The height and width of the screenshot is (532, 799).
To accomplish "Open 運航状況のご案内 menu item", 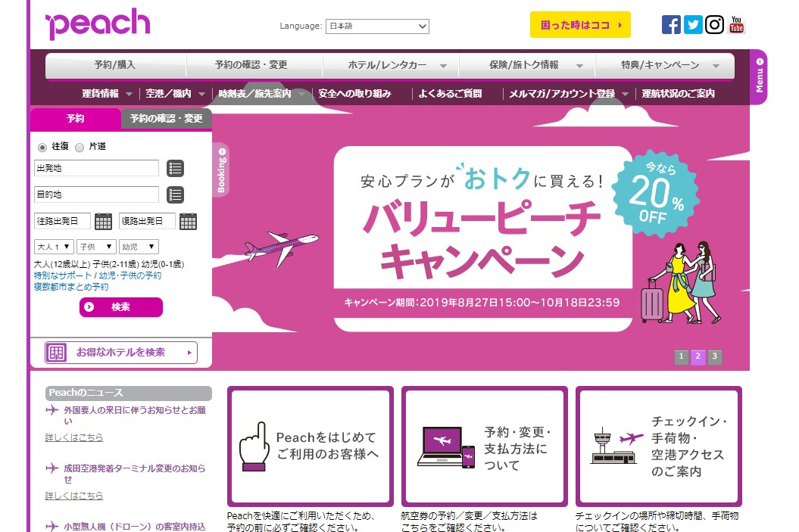I will [678, 94].
